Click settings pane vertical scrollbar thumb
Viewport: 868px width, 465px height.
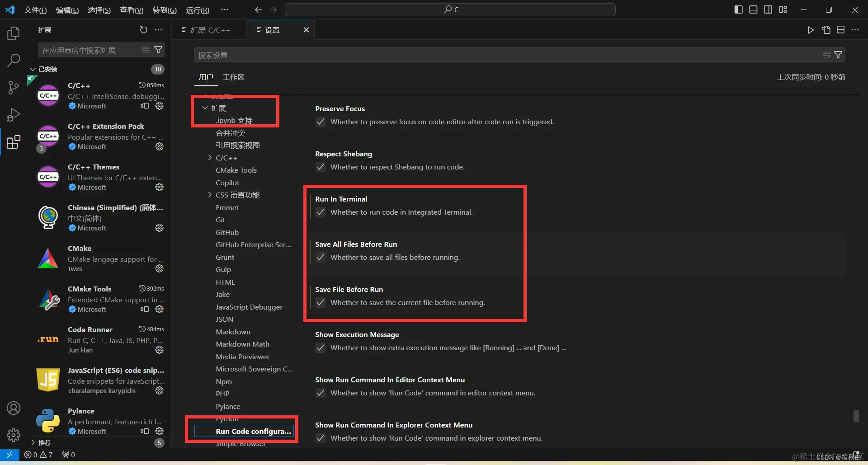point(856,416)
